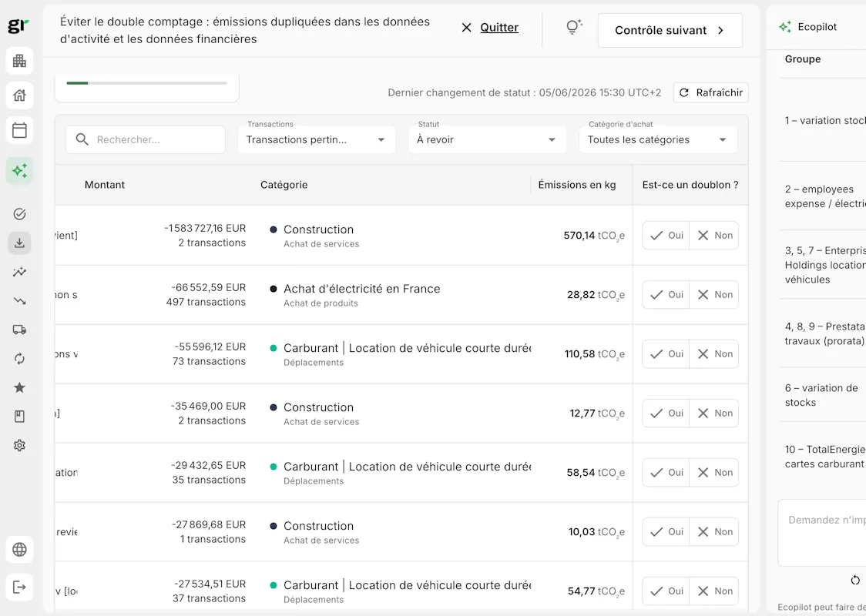The width and height of the screenshot is (866, 616).
Task: Select the green sparkle Ecopilot sidebar icon
Action: pyautogui.click(x=19, y=171)
